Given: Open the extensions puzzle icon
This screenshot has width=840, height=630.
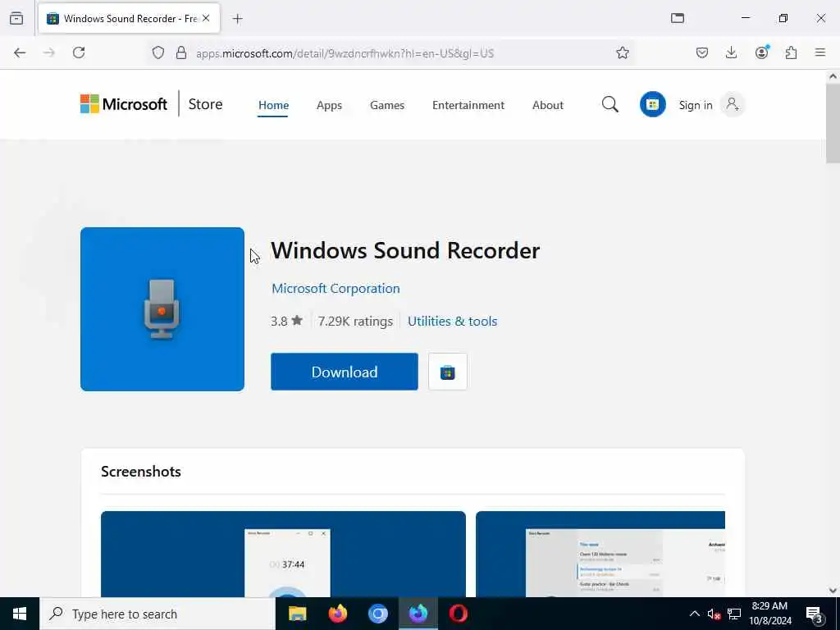Looking at the screenshot, I should coord(792,52).
